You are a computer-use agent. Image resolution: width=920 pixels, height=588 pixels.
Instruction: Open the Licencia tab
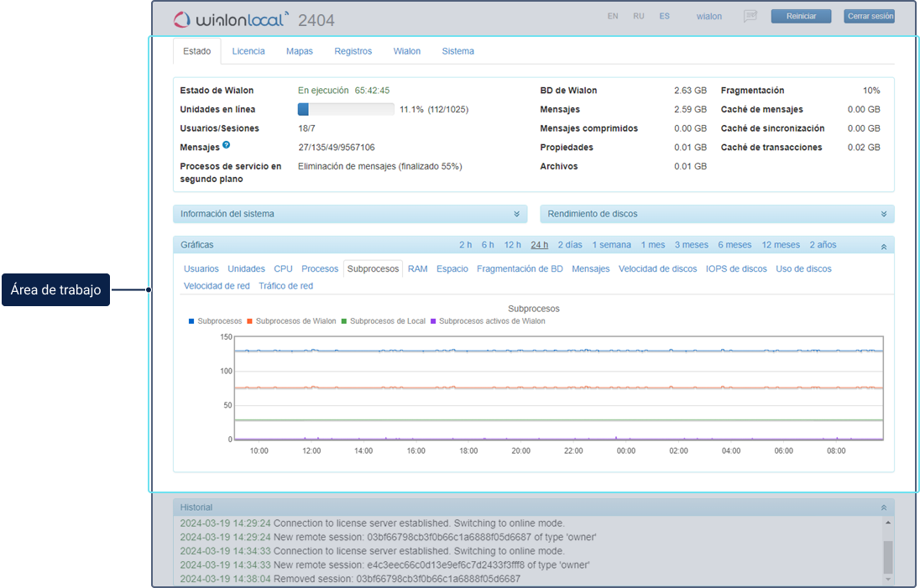tap(248, 51)
